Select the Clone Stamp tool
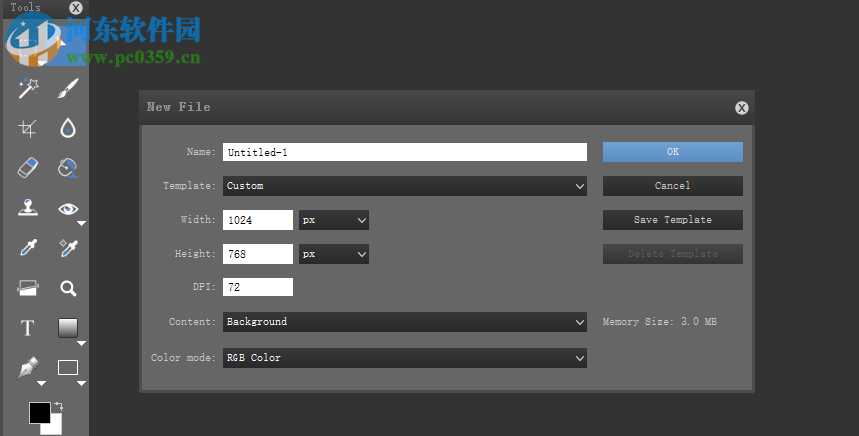 point(28,208)
